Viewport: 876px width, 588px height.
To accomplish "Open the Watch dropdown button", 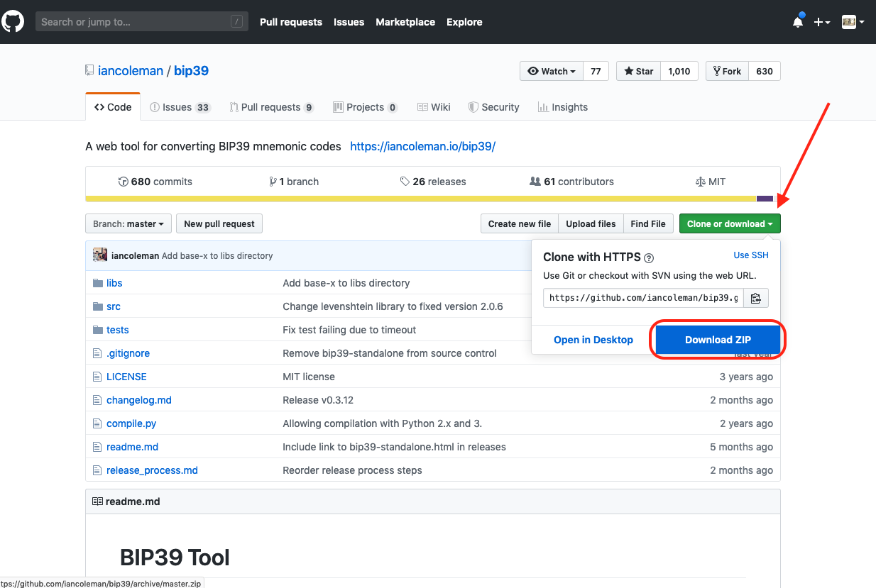I will click(x=552, y=71).
